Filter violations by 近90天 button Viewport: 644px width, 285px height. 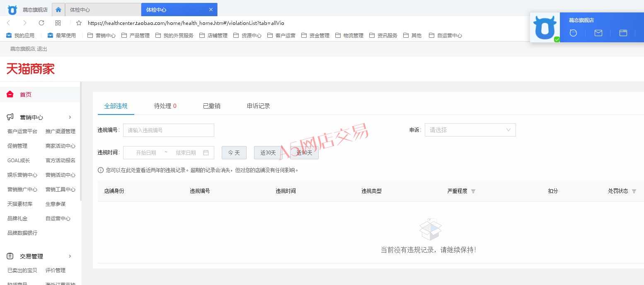coord(304,153)
